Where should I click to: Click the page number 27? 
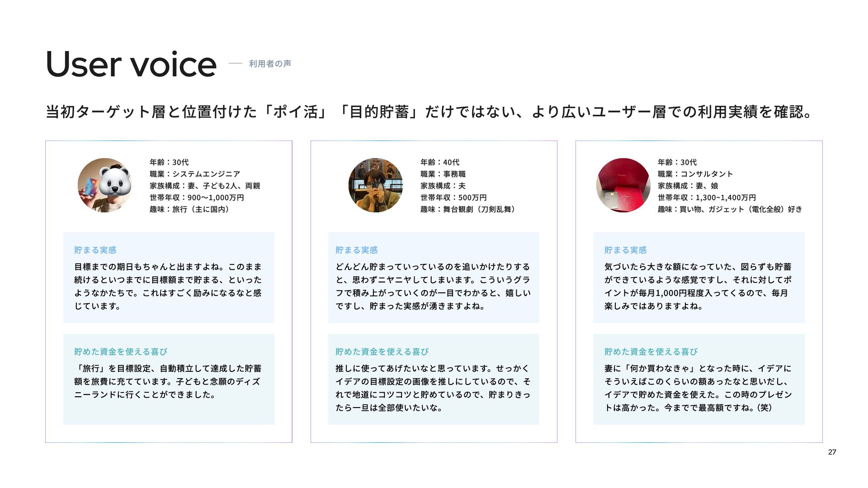click(x=832, y=452)
